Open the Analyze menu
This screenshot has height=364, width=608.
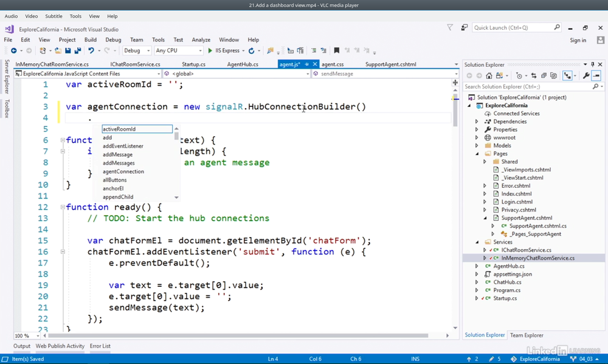point(201,40)
